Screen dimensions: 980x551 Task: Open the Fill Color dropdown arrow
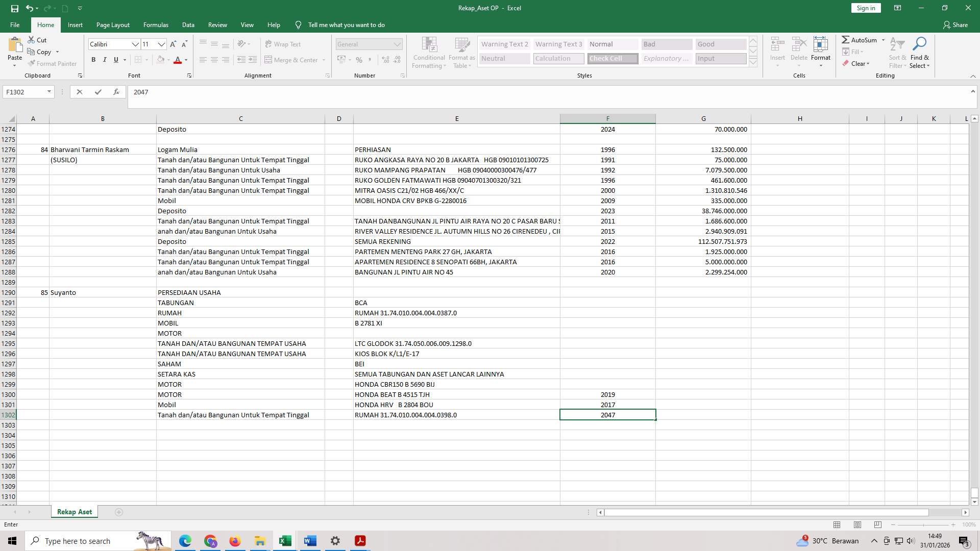[169, 60]
